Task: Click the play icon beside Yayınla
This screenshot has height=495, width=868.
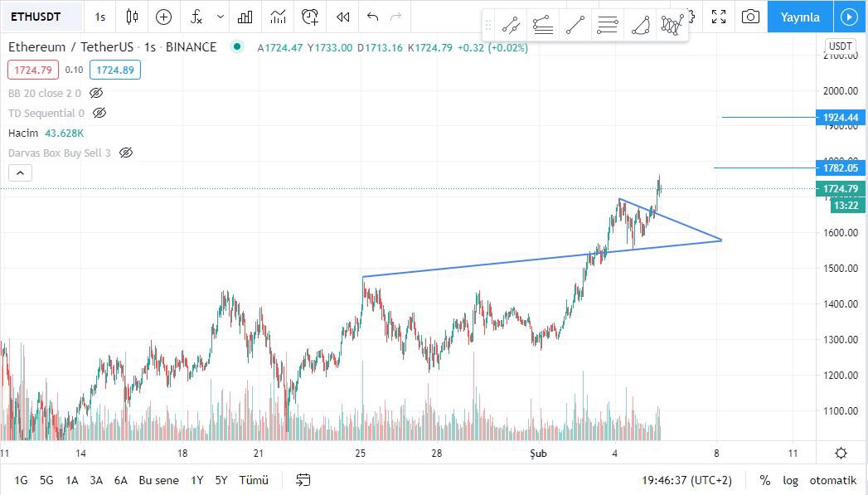Action: (x=849, y=17)
